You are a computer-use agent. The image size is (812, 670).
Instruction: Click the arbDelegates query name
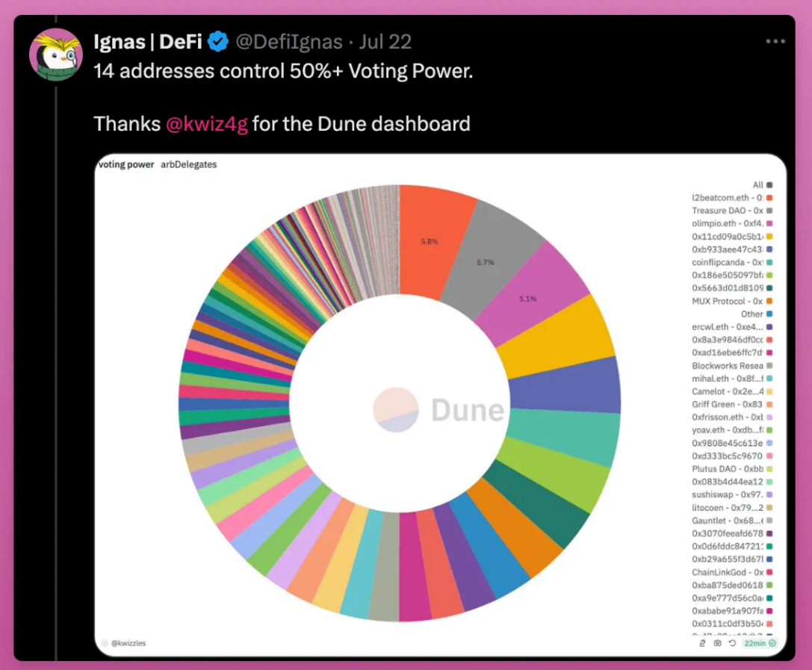[188, 164]
